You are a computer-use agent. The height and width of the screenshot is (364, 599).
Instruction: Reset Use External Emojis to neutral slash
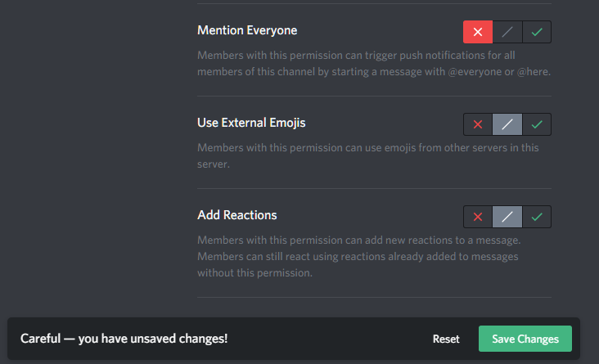tap(507, 124)
